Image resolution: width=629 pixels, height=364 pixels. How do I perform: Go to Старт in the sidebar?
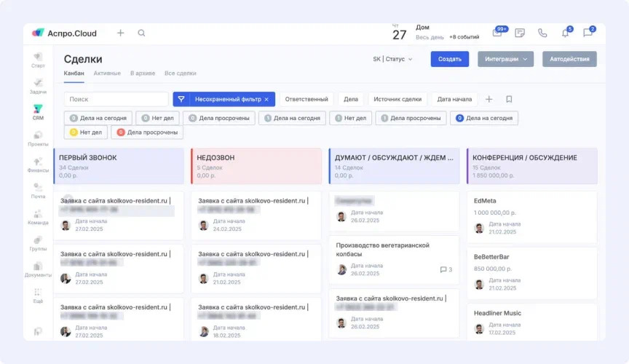[x=38, y=60]
